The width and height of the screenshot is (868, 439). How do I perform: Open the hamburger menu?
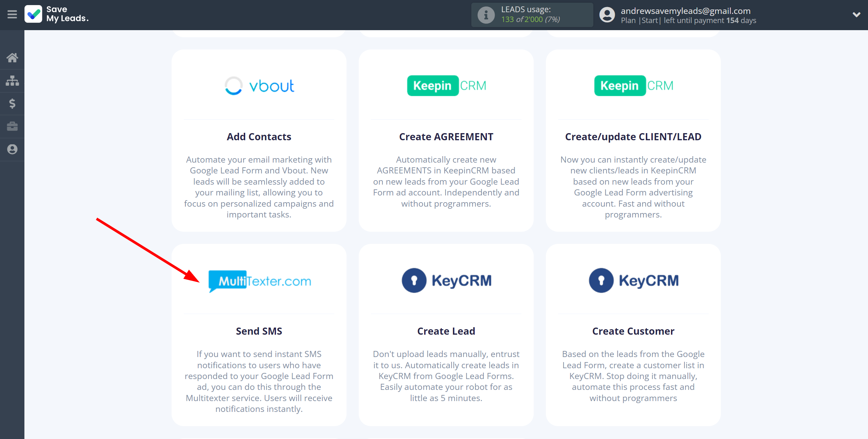point(12,15)
